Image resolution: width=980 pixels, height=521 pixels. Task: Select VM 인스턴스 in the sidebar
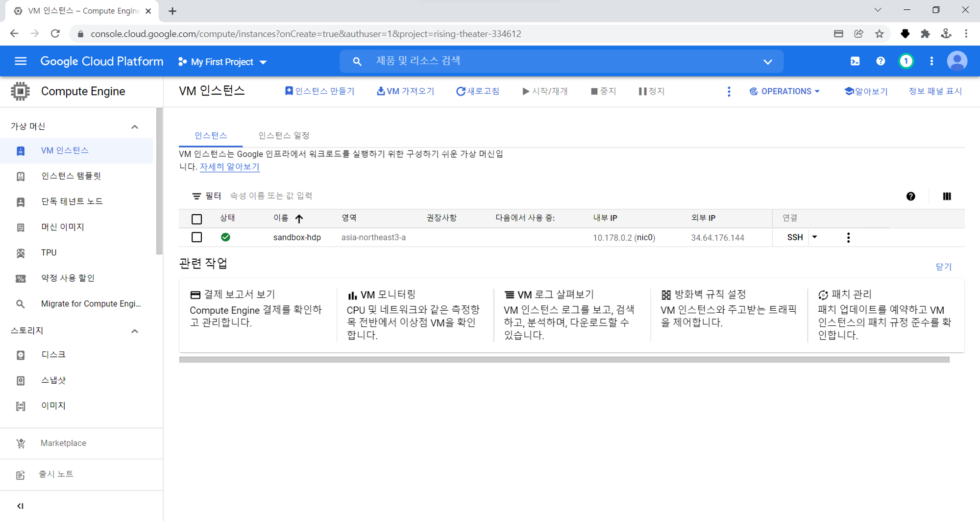[x=76, y=150]
